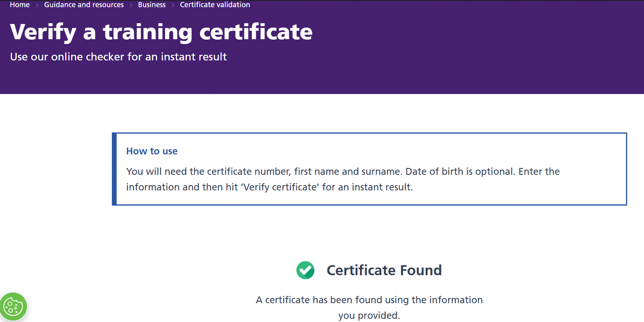644x322 pixels.
Task: Navigate to the Business breadcrumb
Action: pyautogui.click(x=152, y=5)
